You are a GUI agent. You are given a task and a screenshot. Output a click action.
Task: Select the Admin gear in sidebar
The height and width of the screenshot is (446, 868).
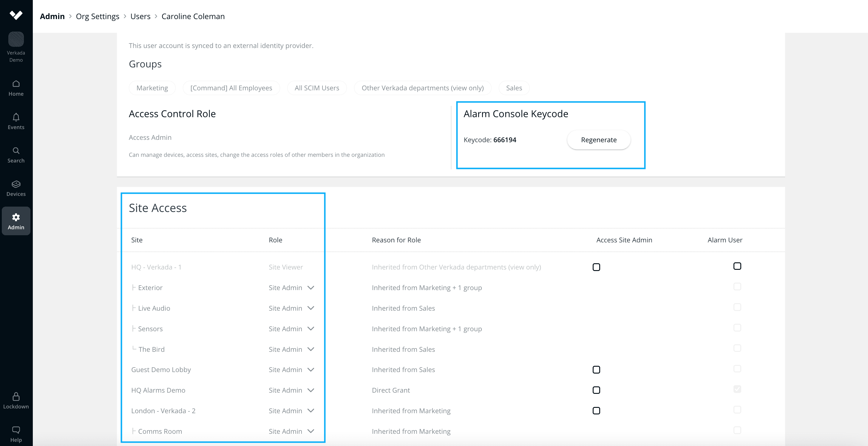16,221
